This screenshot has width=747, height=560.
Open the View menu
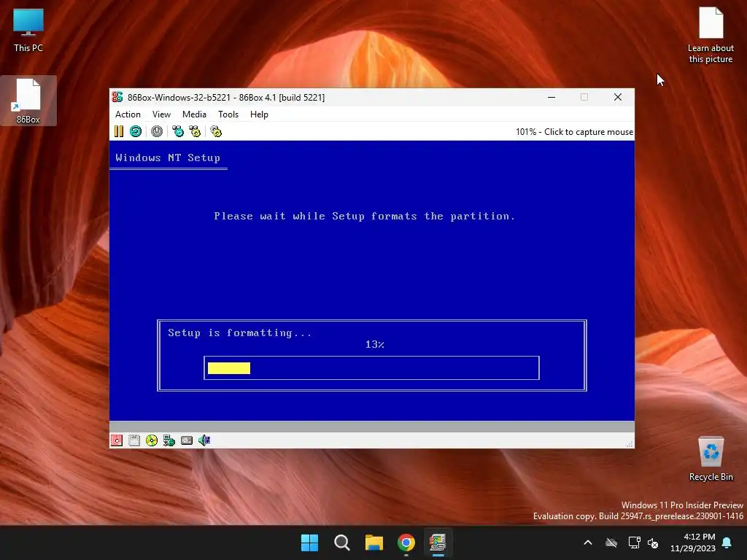click(x=161, y=114)
